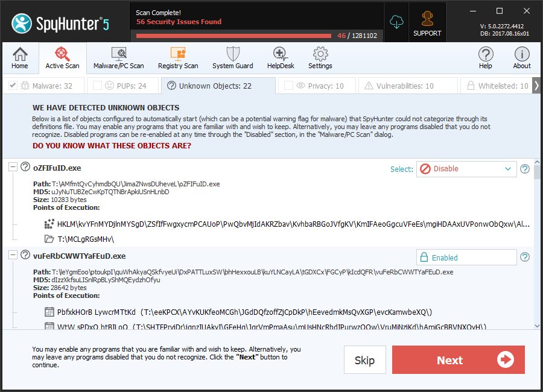Click help icon beside Disable dropdown
The height and width of the screenshot is (392, 543).
525,169
